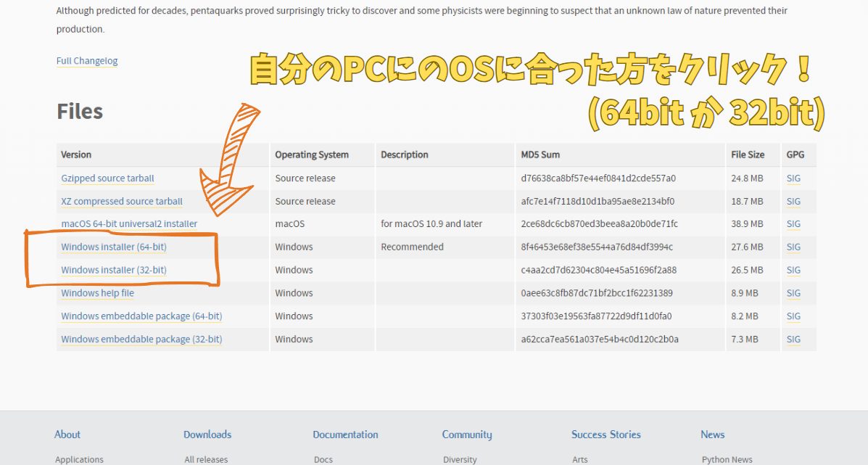Open the News footer heading
868x465 pixels.
tap(712, 435)
